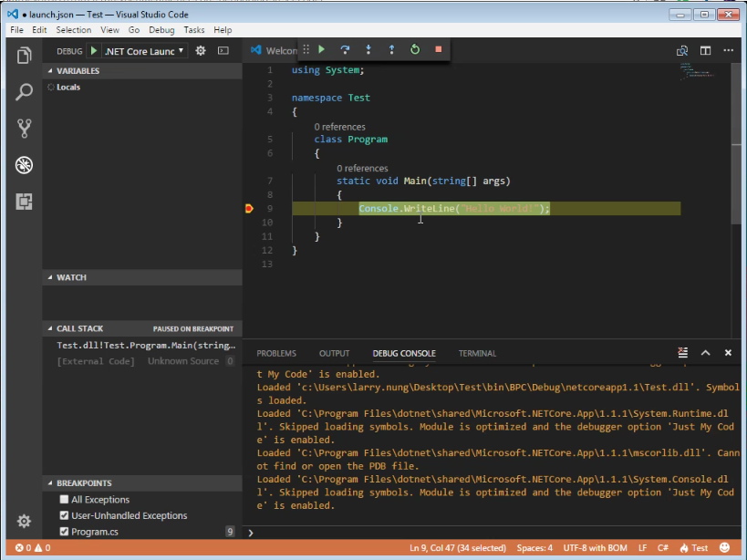Open the editor more actions menu

729,50
